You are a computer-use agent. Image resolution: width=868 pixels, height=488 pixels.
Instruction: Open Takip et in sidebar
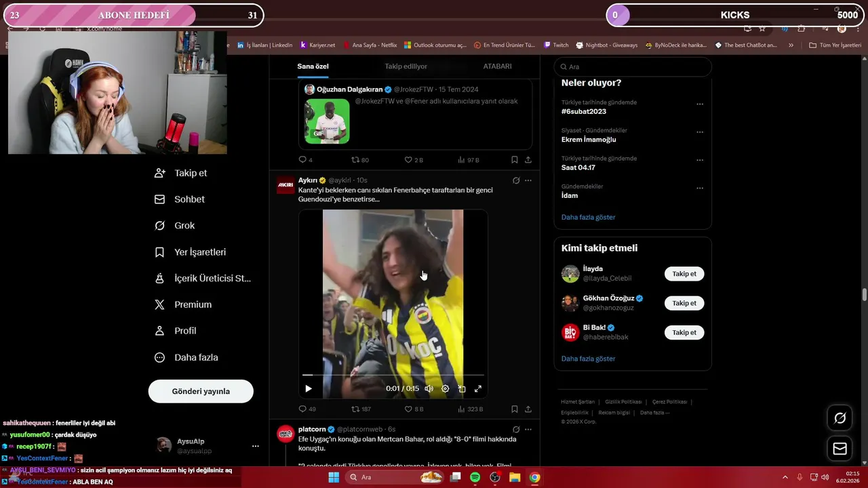(x=181, y=173)
